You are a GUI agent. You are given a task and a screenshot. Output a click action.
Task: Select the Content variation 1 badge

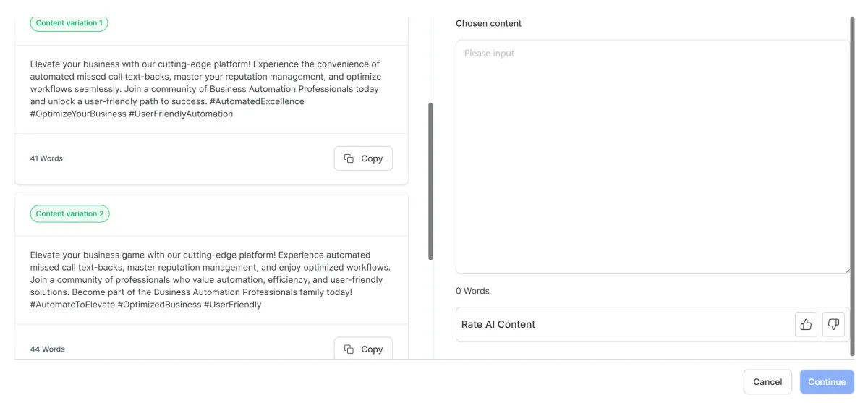(x=69, y=23)
